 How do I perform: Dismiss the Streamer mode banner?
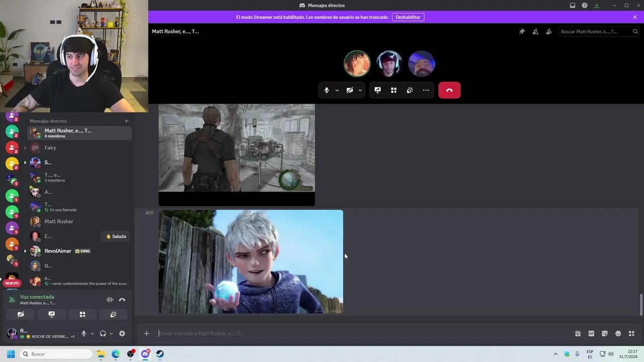click(x=635, y=17)
